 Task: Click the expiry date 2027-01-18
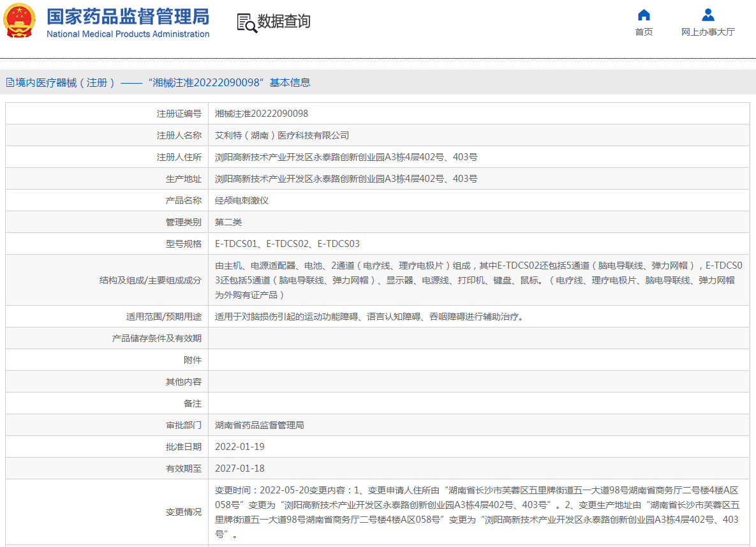240,468
